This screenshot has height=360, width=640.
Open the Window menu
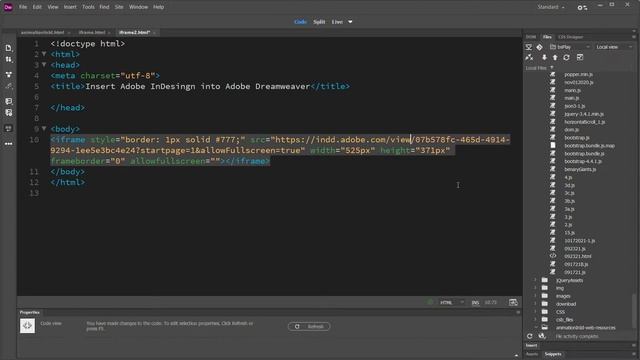pyautogui.click(x=138, y=7)
